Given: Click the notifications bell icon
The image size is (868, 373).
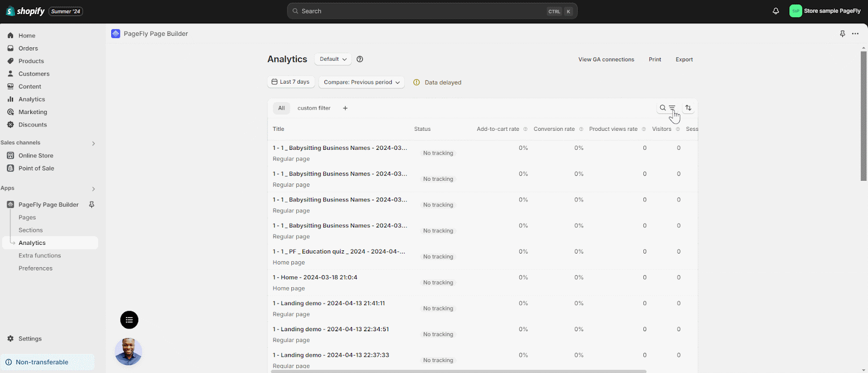Looking at the screenshot, I should pos(776,11).
